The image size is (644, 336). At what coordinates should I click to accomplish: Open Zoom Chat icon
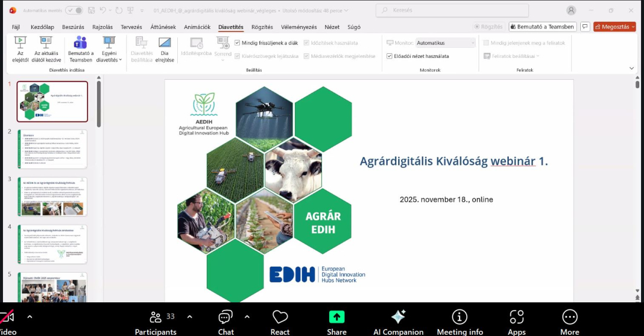pos(226,317)
